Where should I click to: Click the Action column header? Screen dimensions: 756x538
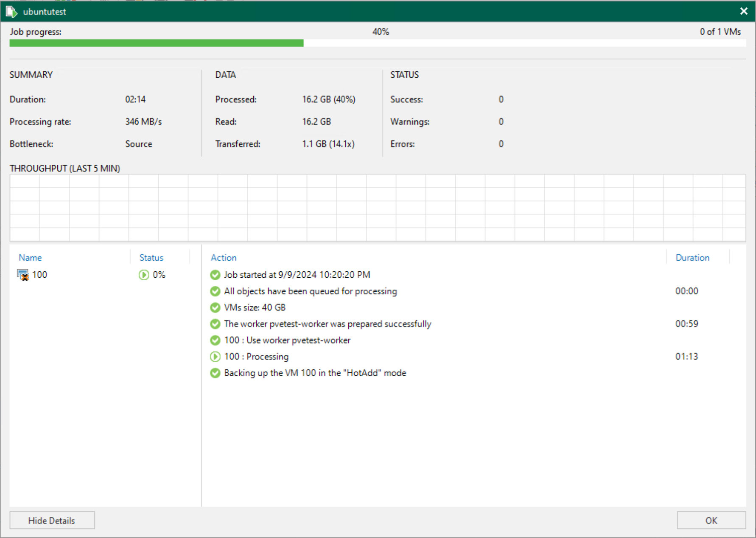click(224, 257)
